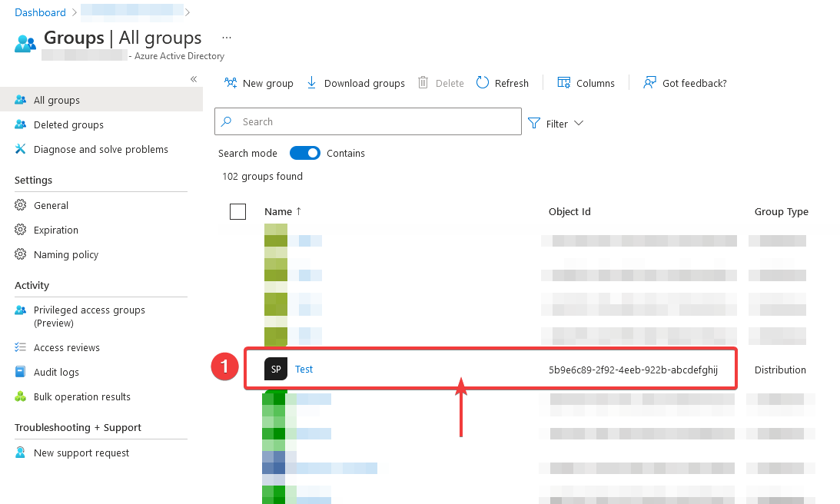Click the Audit logs icon
Image resolution: width=840 pixels, height=504 pixels.
click(21, 372)
